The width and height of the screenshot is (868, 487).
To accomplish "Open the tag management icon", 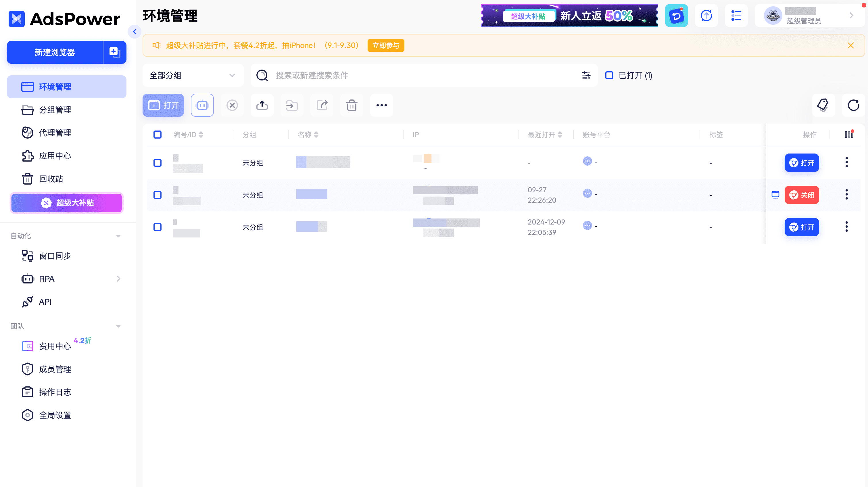I will point(823,105).
